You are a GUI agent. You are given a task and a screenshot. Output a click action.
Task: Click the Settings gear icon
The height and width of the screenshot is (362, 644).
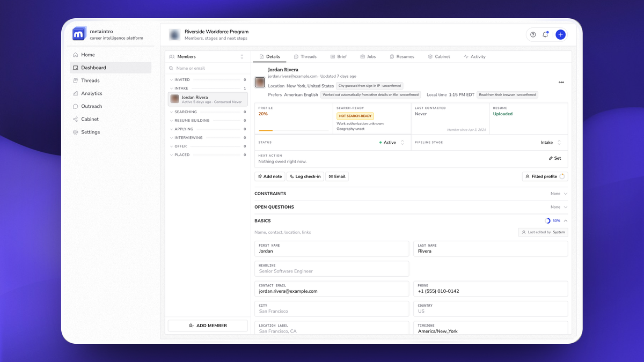point(76,132)
